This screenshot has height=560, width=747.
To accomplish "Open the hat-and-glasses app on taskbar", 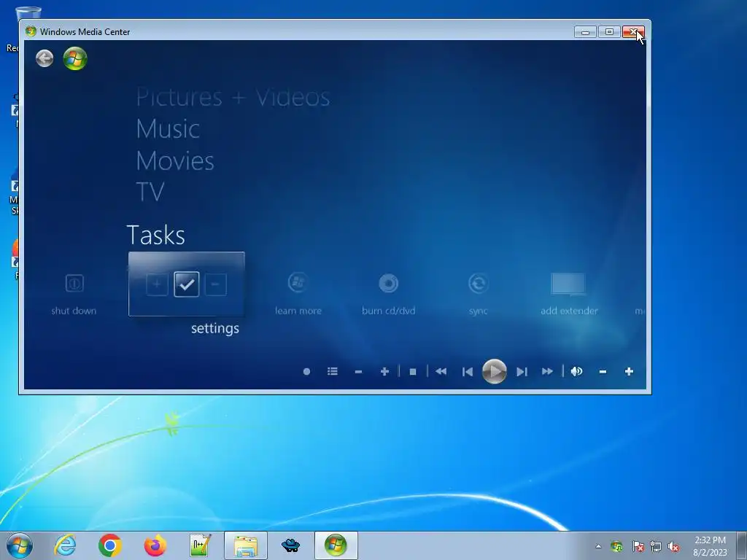I will pos(290,545).
